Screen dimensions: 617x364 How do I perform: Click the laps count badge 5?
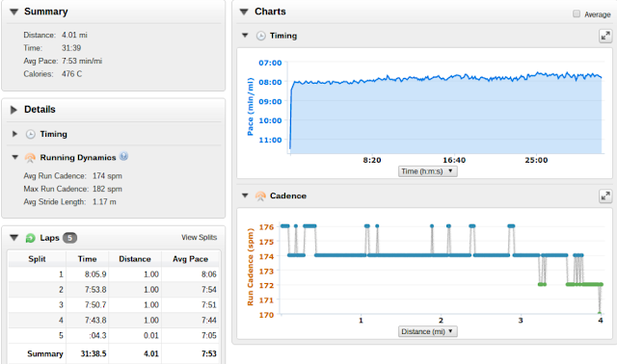coord(69,238)
